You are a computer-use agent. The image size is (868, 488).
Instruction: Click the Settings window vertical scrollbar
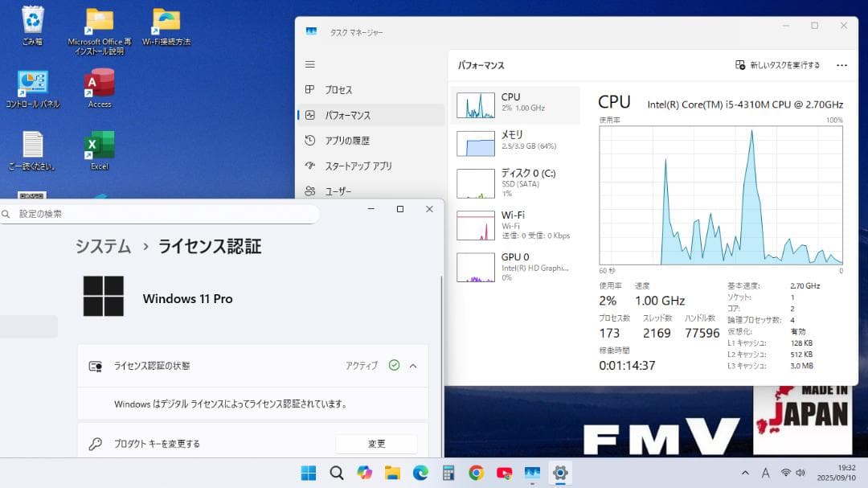(x=441, y=366)
